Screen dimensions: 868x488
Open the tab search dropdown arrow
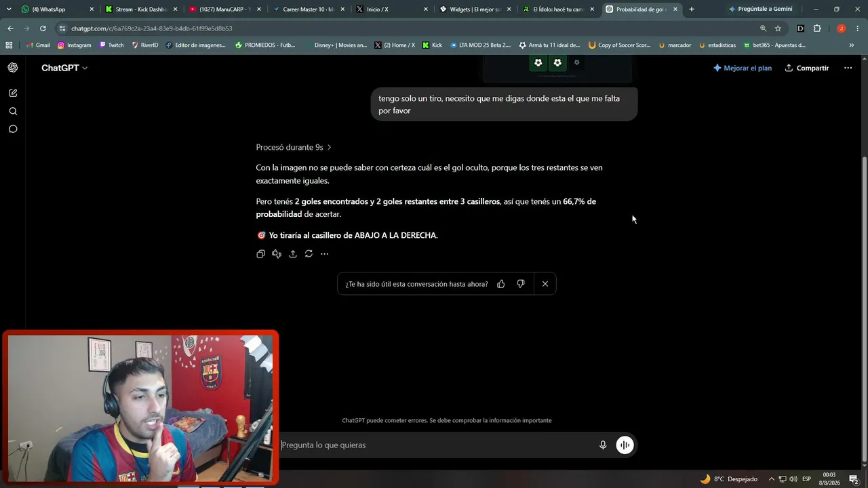tap(9, 9)
